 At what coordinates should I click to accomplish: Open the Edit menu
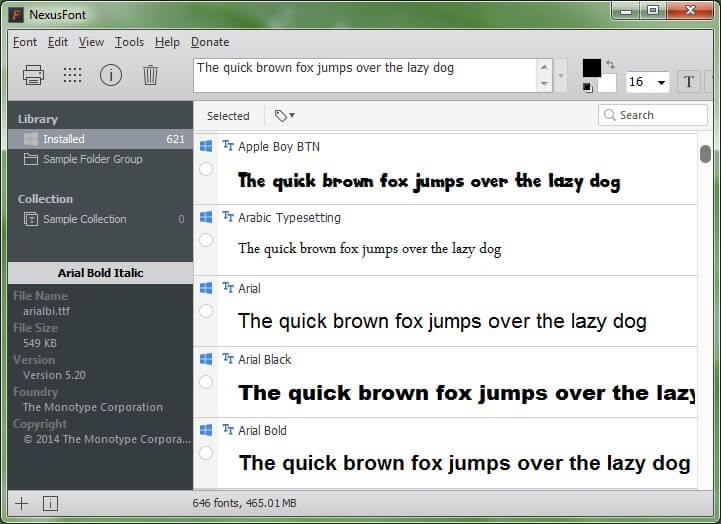[x=58, y=42]
